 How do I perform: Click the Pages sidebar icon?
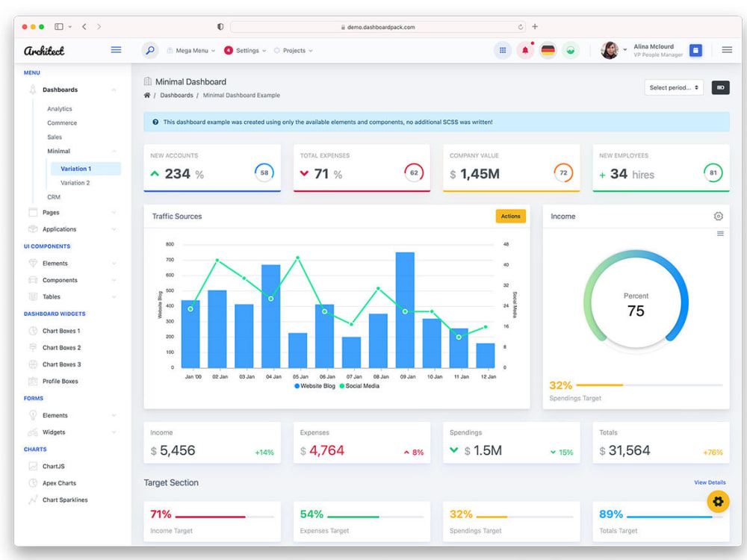point(33,212)
